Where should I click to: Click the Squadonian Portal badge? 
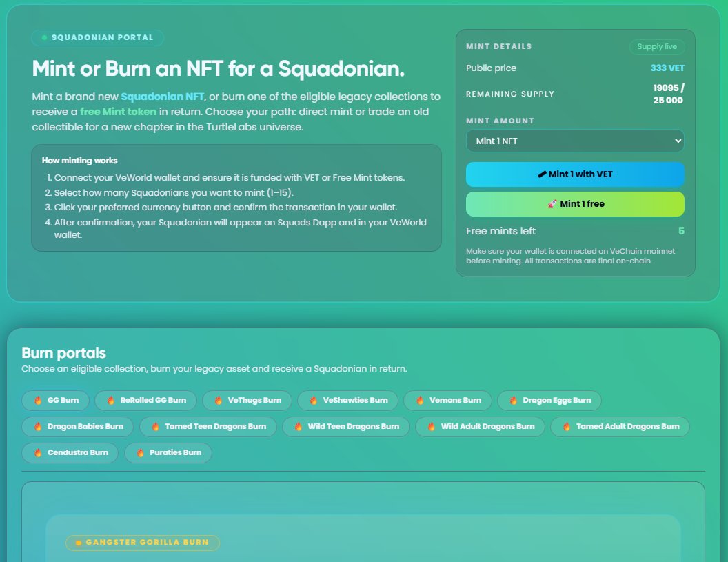[97, 38]
